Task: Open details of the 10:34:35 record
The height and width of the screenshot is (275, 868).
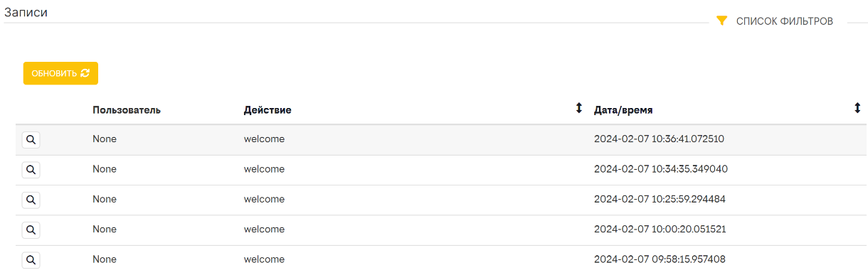Action: coord(31,170)
